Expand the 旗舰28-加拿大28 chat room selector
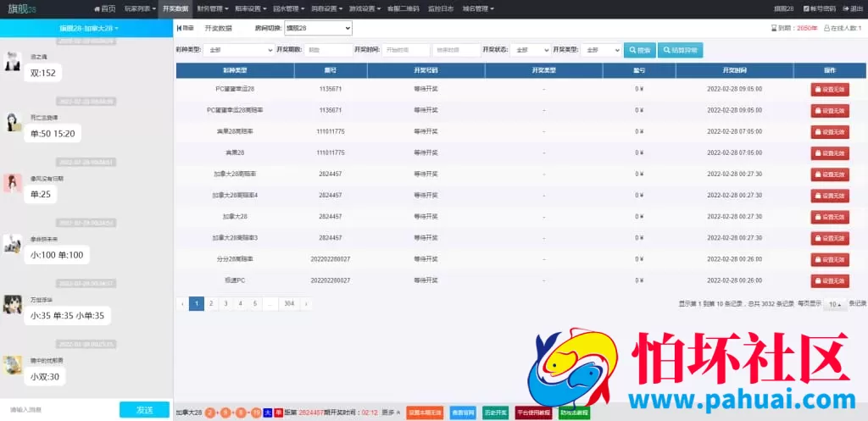The height and width of the screenshot is (421, 868). (x=88, y=28)
